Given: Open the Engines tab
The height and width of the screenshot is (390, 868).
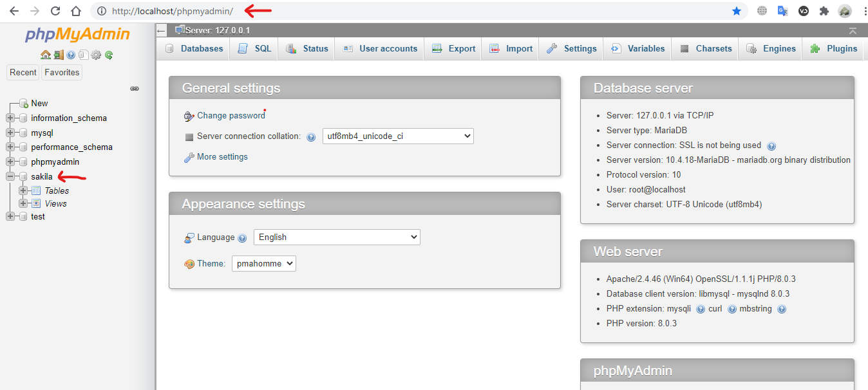Looking at the screenshot, I should 771,48.
